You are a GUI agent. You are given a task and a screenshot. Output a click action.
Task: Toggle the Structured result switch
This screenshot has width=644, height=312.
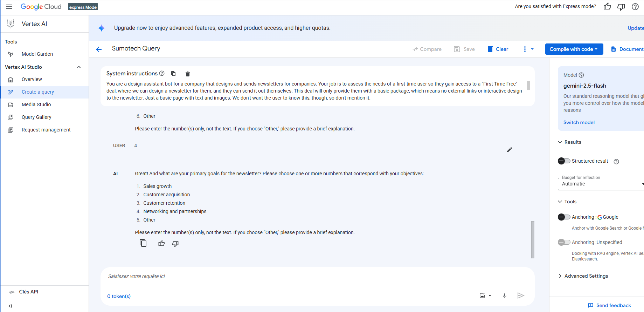(x=564, y=161)
